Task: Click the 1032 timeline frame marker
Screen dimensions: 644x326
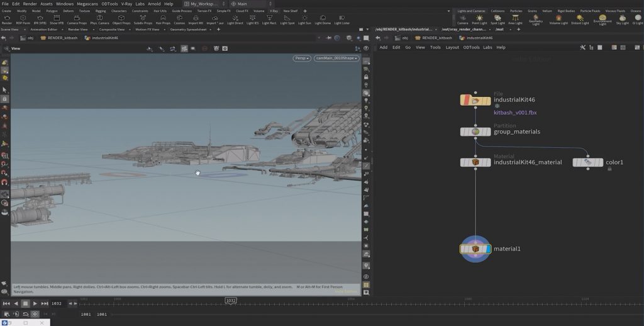Action: (x=231, y=301)
